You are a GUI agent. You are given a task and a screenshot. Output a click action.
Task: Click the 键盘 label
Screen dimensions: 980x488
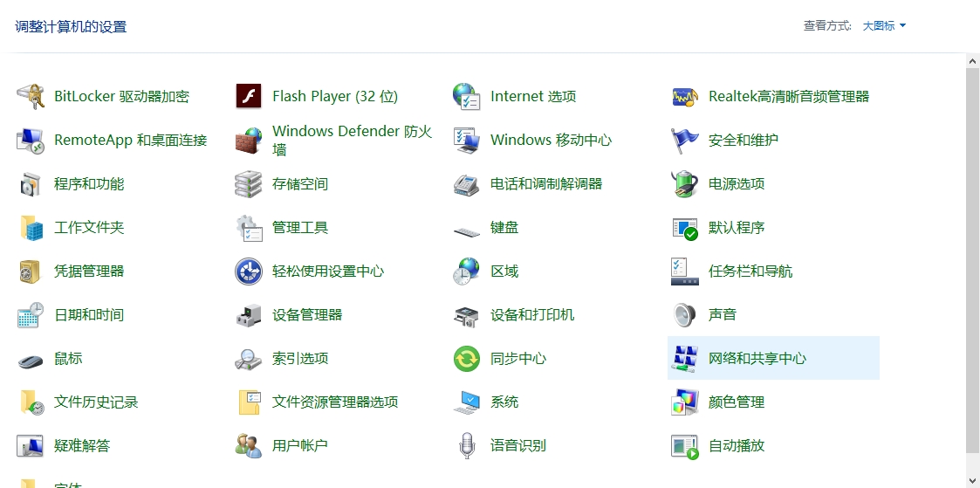pyautogui.click(x=504, y=228)
